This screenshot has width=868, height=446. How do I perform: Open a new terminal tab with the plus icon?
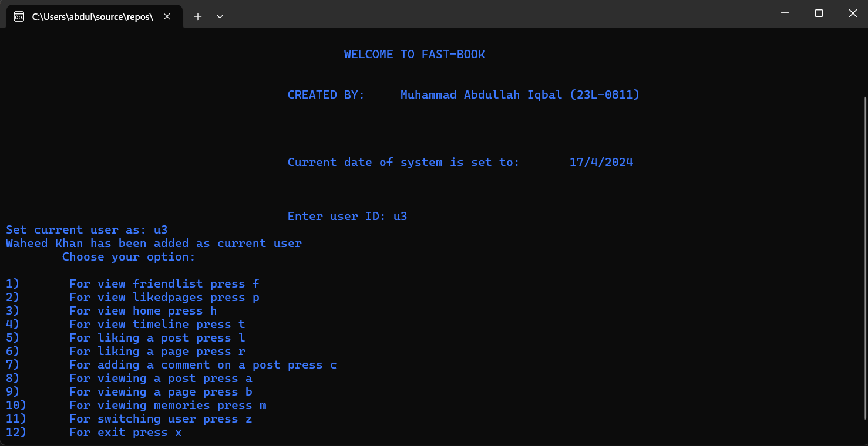(197, 16)
